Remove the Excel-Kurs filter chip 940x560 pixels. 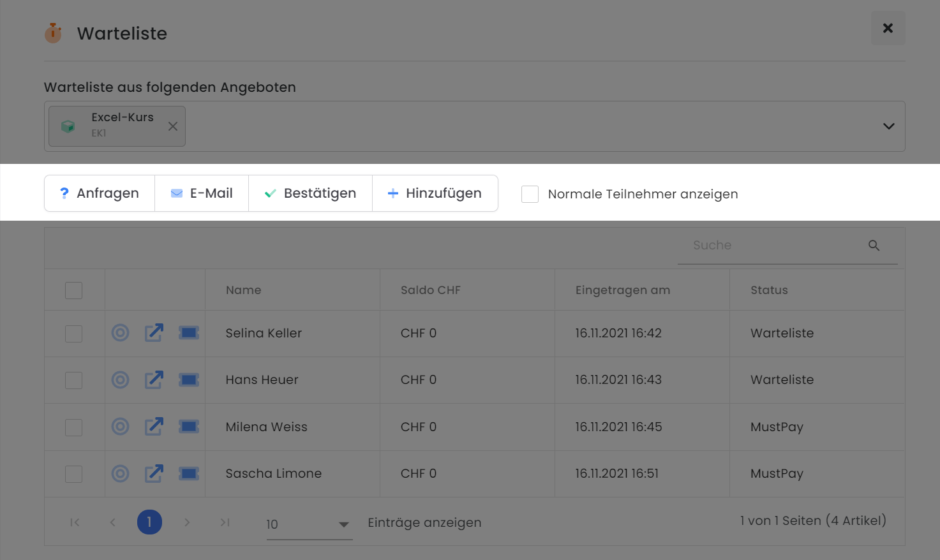coord(172,126)
